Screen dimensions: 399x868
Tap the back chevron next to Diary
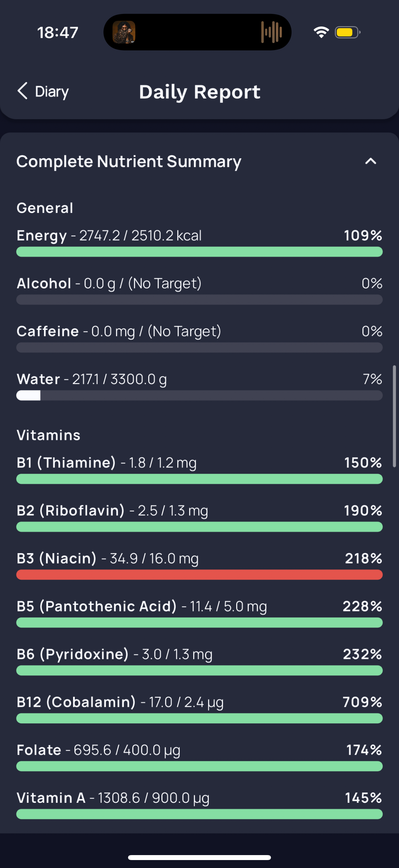(22, 91)
